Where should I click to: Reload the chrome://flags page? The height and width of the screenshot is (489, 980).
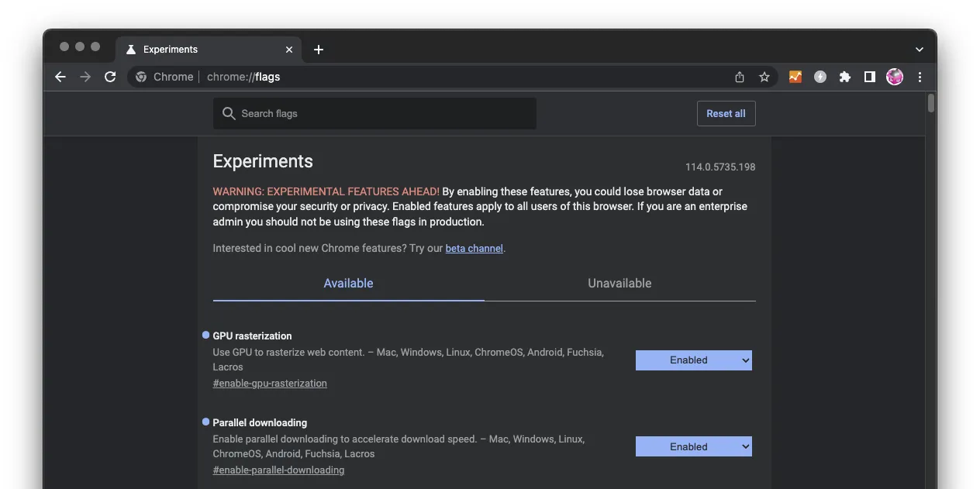pos(110,77)
